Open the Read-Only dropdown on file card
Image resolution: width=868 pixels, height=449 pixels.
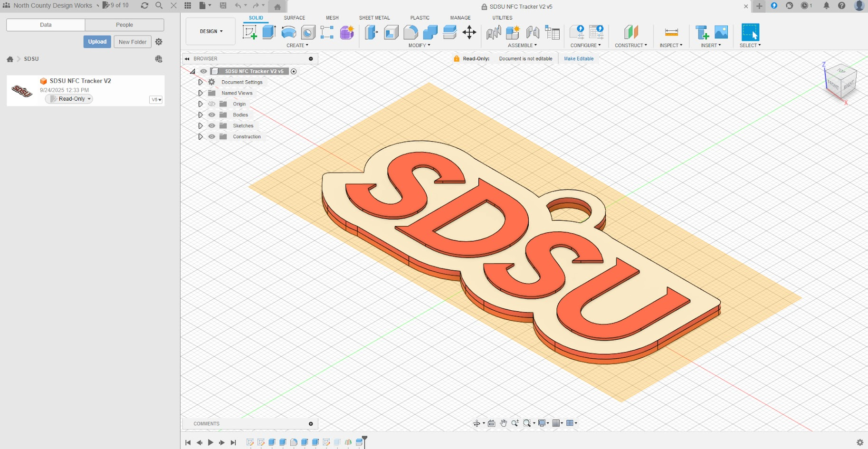69,99
